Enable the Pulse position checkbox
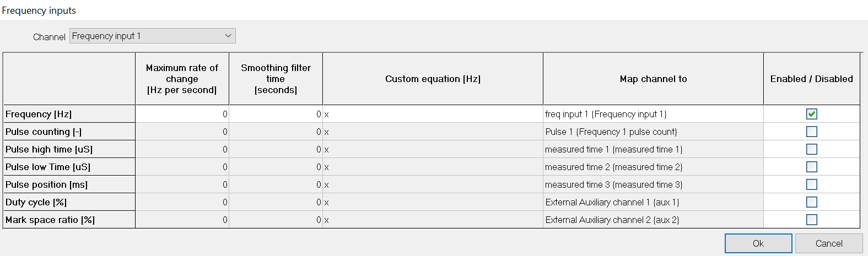Image resolution: width=868 pixels, height=256 pixels. [x=811, y=184]
